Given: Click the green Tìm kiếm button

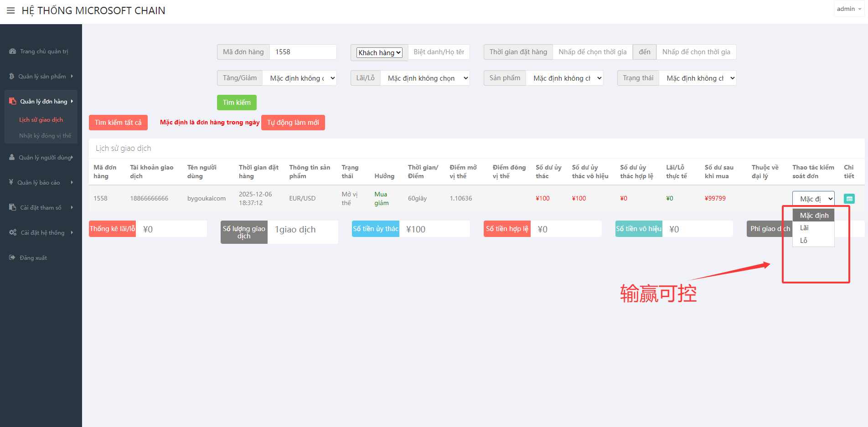Looking at the screenshot, I should click(x=237, y=103).
